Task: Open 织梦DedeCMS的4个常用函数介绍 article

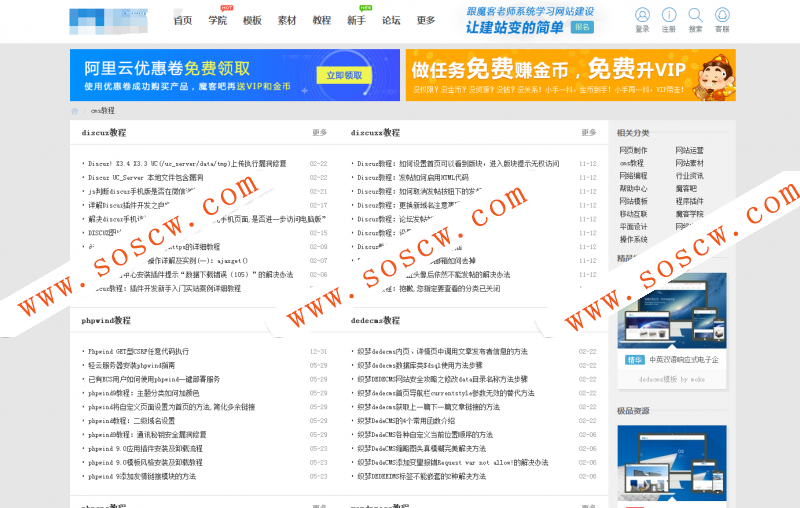Action: [406, 421]
